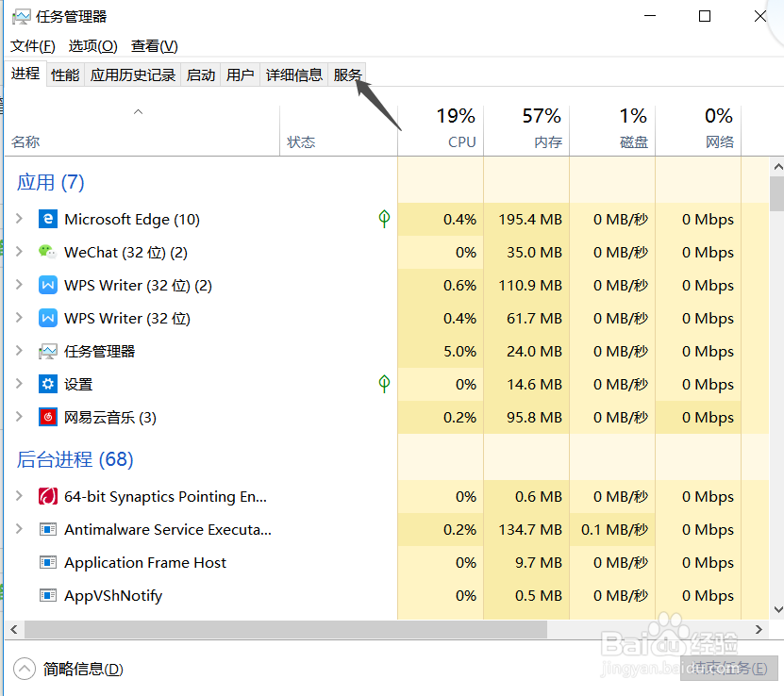Click the horizontal scrollbar thumb
Image resolution: width=784 pixels, height=696 pixels.
tap(286, 630)
